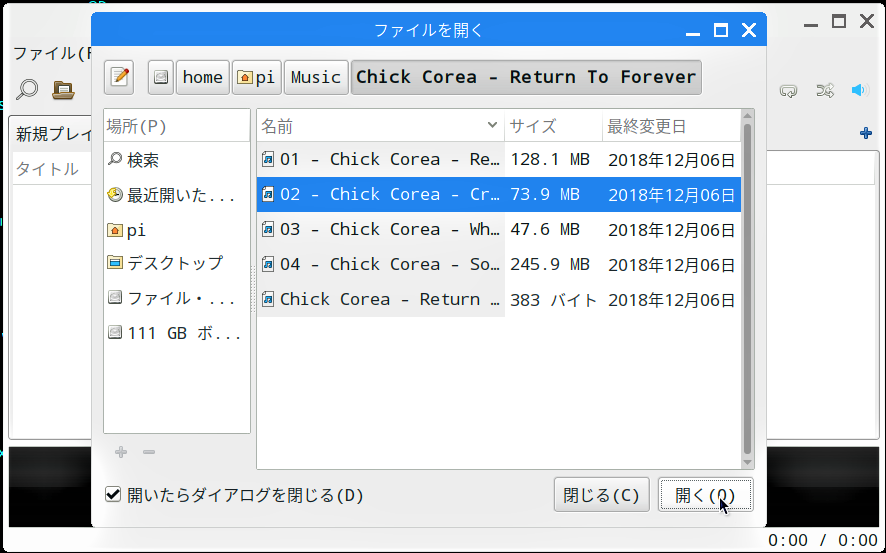Click the Chick Corea - Return To Forever path button
The height and width of the screenshot is (553, 886).
pos(526,77)
